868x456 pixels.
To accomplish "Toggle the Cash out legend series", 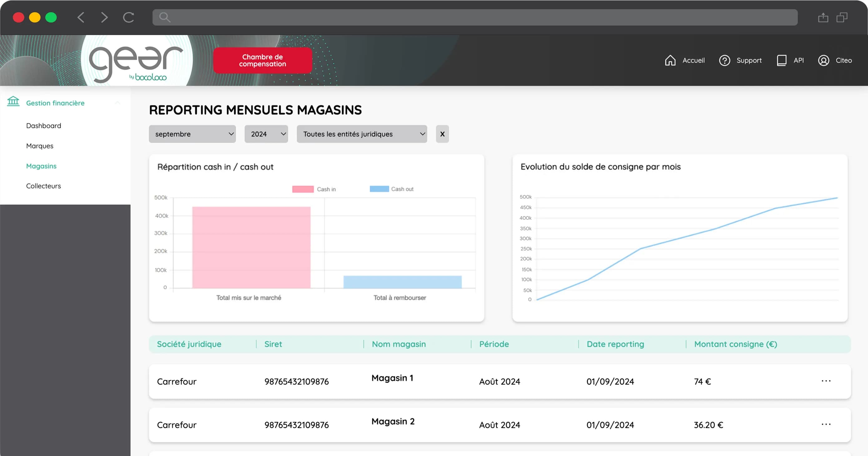I will [391, 189].
